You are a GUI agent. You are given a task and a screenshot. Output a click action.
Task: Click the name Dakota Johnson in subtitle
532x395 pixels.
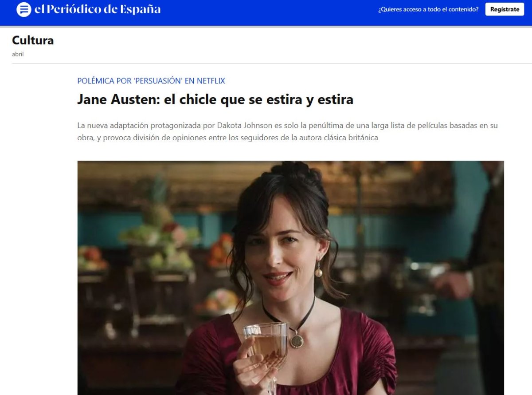(x=245, y=126)
